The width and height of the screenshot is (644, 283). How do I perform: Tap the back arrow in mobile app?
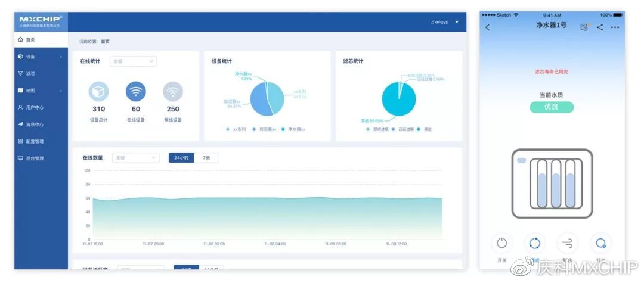coord(488,27)
